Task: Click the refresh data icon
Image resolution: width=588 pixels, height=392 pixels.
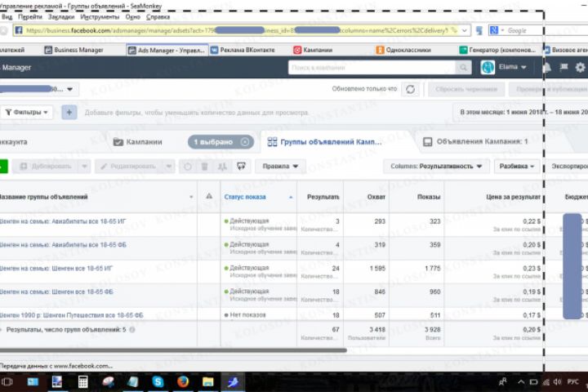Action: coord(410,89)
